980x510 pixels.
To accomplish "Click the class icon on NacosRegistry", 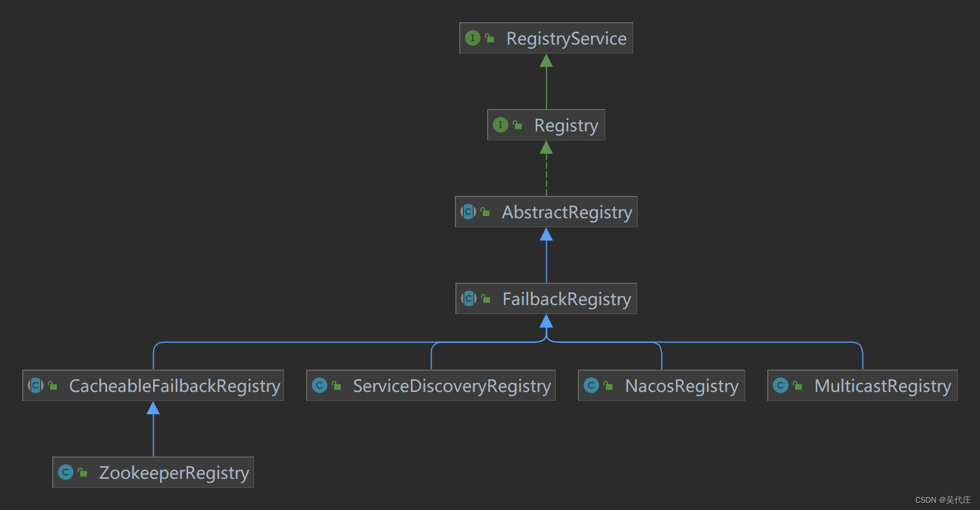I will pos(591,385).
